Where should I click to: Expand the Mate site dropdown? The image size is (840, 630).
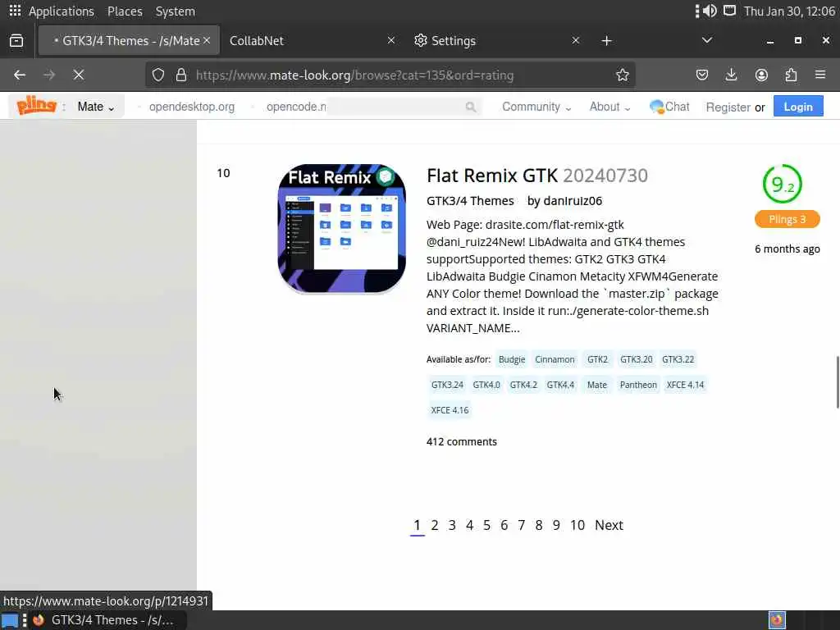96,107
